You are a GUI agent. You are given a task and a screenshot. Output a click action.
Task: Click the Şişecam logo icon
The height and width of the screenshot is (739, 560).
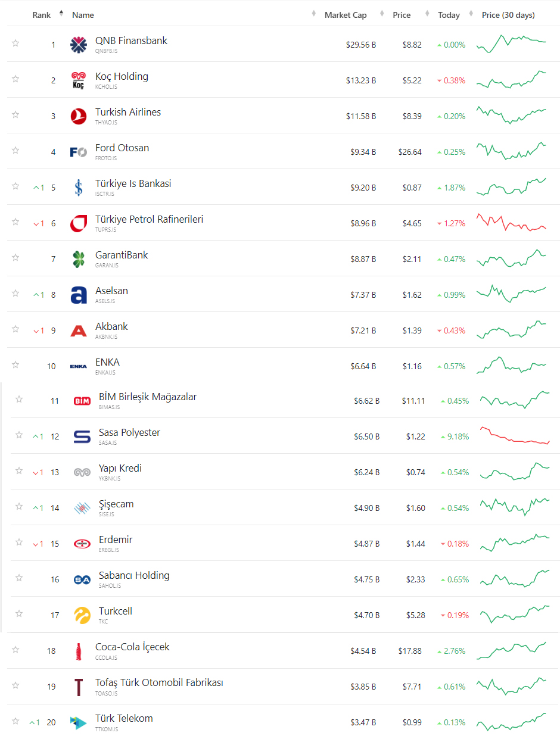coord(82,508)
